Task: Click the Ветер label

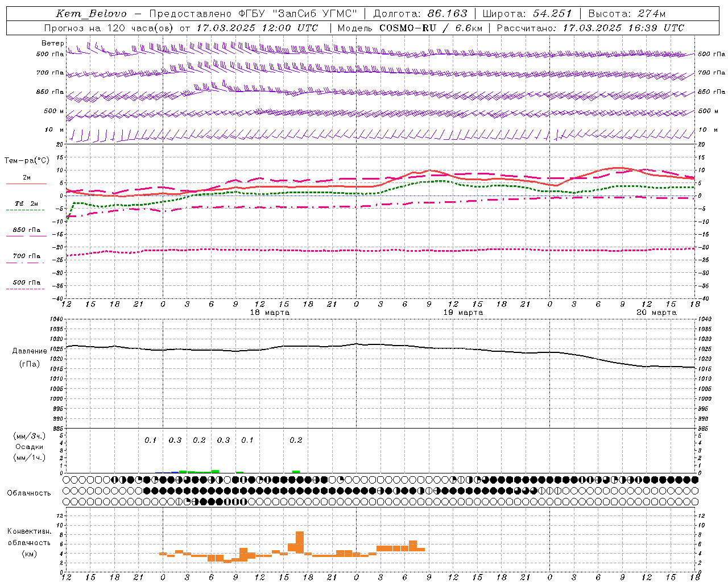Action: 53,43
